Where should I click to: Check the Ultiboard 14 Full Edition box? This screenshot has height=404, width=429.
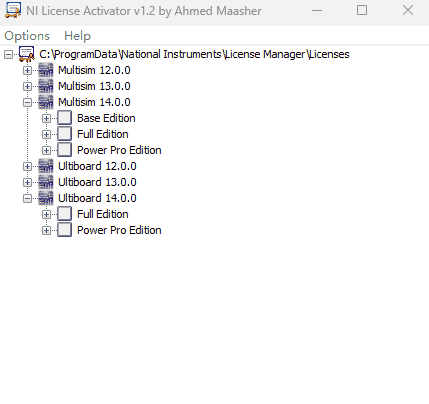point(64,214)
